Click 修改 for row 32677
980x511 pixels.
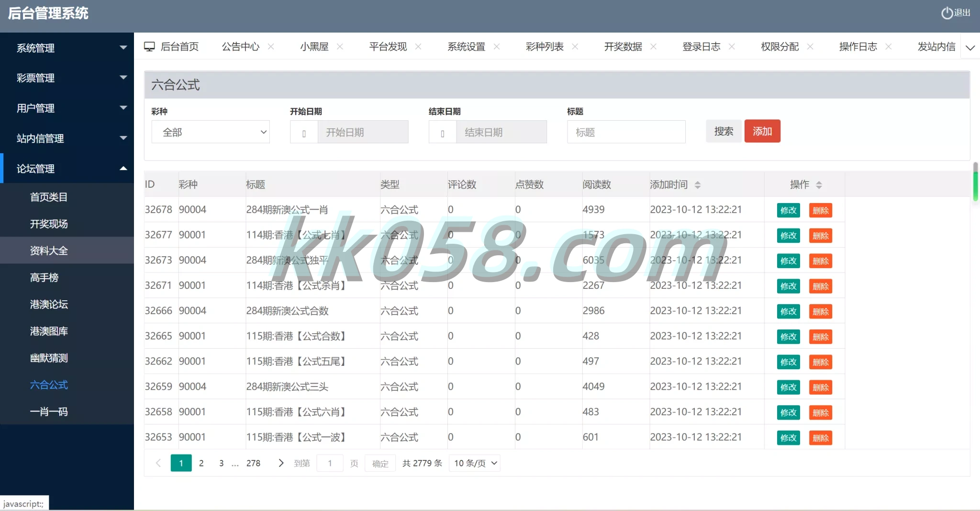click(789, 236)
